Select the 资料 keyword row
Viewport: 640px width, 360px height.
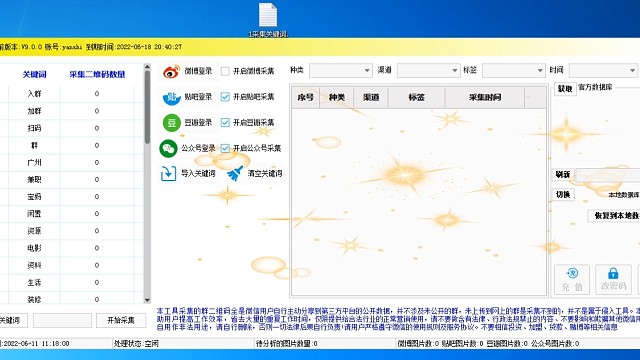[x=71, y=265]
